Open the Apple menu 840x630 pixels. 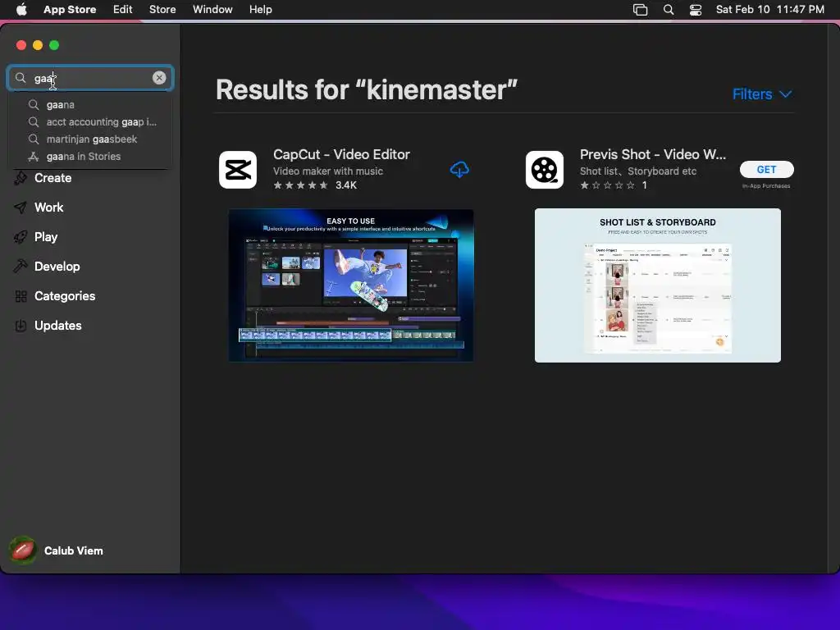(21, 10)
